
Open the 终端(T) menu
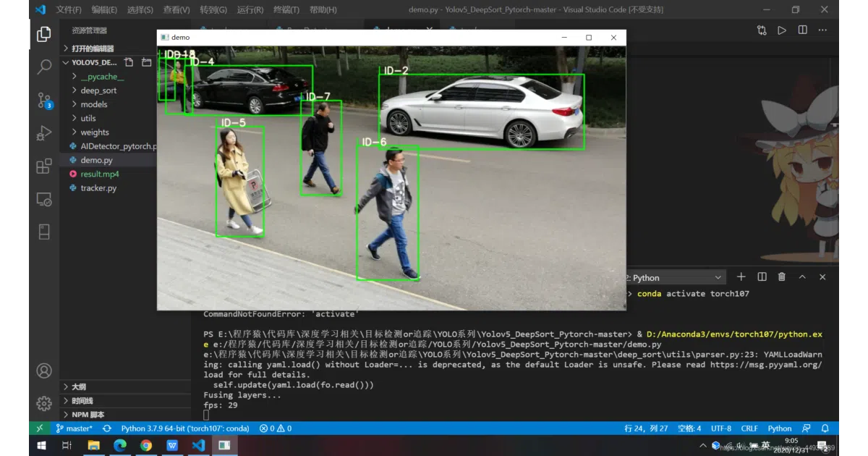(286, 9)
